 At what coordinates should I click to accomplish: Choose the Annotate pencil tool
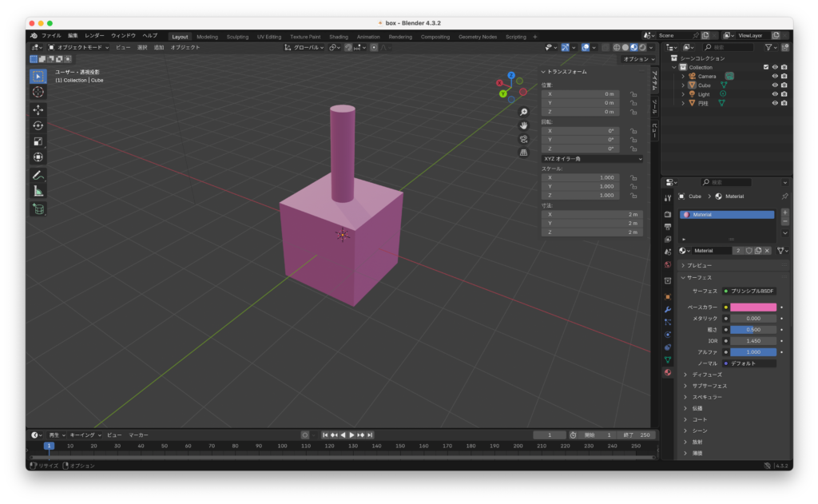[38, 175]
